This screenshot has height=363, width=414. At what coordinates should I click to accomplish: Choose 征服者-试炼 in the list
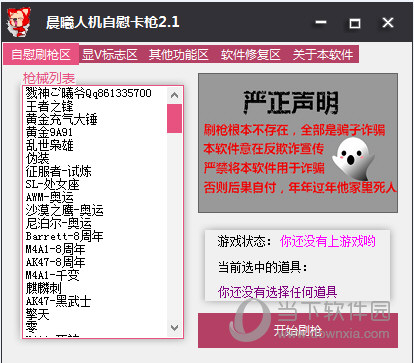pos(58,171)
